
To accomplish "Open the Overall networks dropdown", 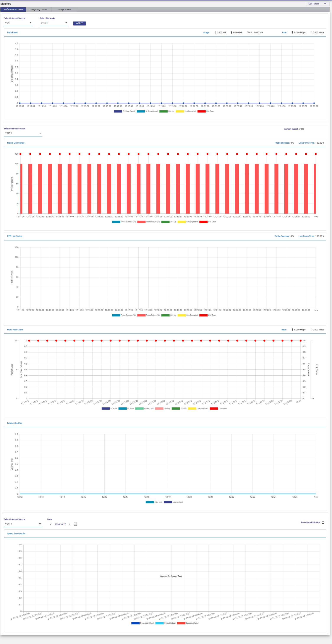I will point(54,23).
